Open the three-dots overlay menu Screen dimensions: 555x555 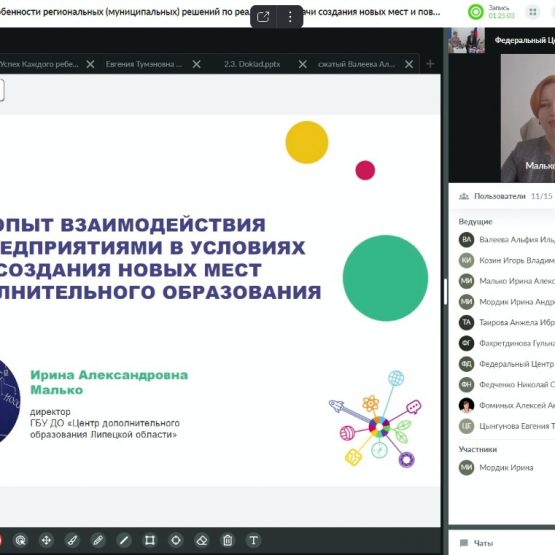[x=290, y=17]
